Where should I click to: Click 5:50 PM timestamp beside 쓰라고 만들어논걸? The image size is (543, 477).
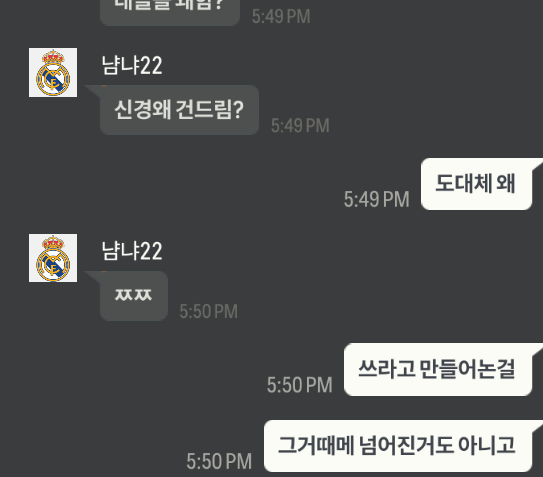click(x=300, y=385)
